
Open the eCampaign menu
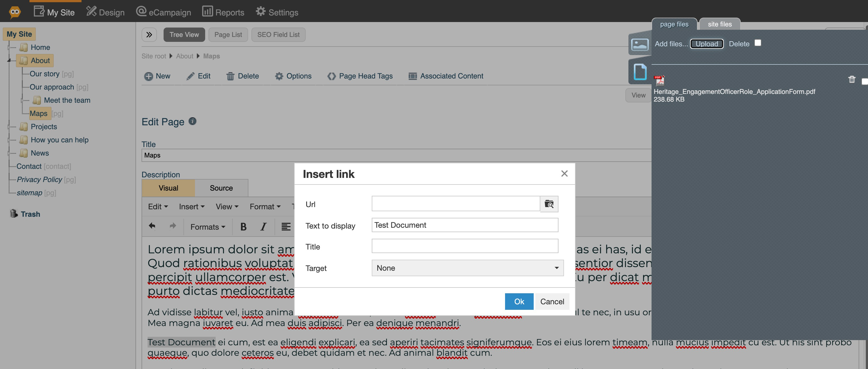(x=163, y=12)
